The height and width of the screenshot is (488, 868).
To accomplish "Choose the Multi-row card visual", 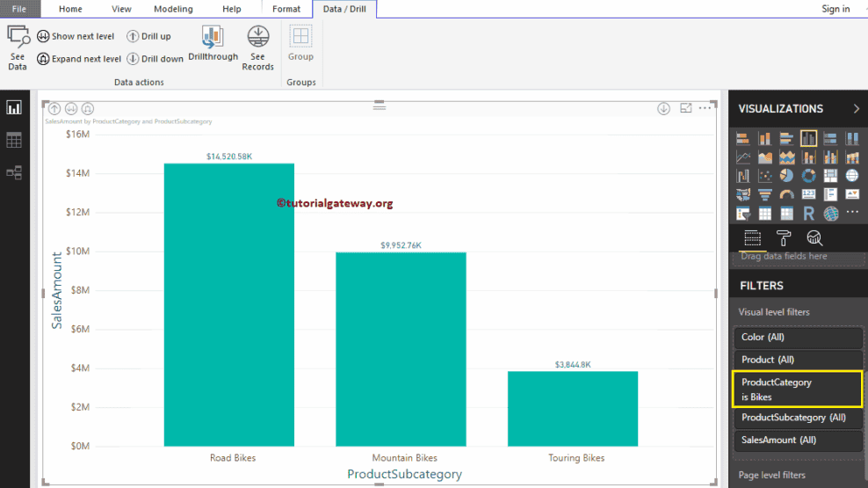I will pos(830,194).
